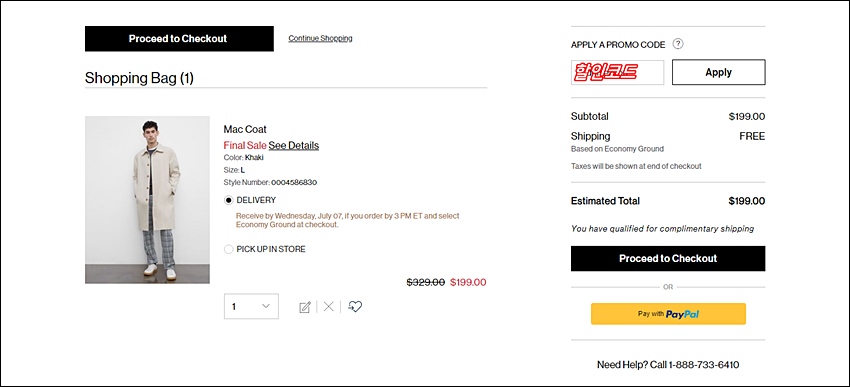The image size is (850, 387).
Task: Click Proceed to Checkout in order summary
Action: (668, 259)
